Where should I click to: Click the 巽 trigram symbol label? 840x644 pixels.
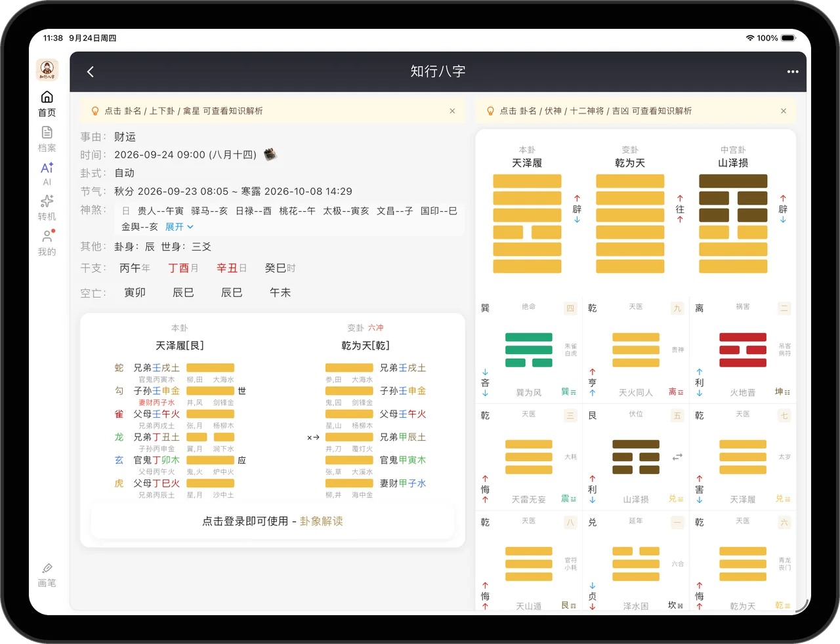568,392
